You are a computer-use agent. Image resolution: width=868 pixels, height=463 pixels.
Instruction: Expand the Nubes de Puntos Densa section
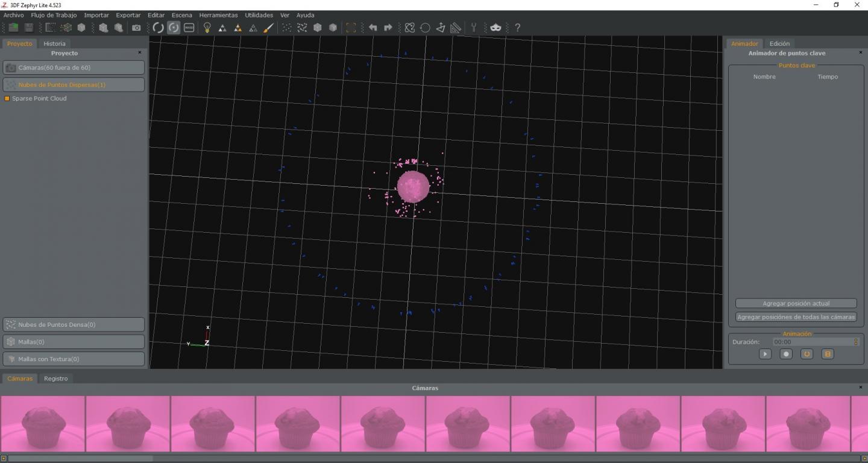click(x=74, y=324)
